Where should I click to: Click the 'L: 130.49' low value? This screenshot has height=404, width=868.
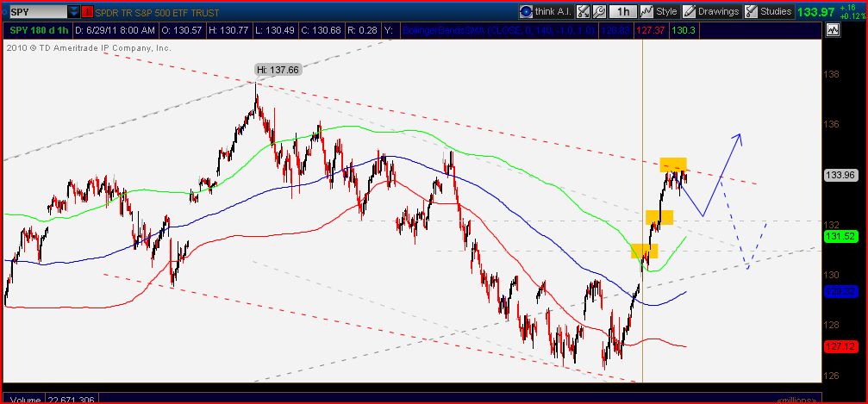[275, 30]
